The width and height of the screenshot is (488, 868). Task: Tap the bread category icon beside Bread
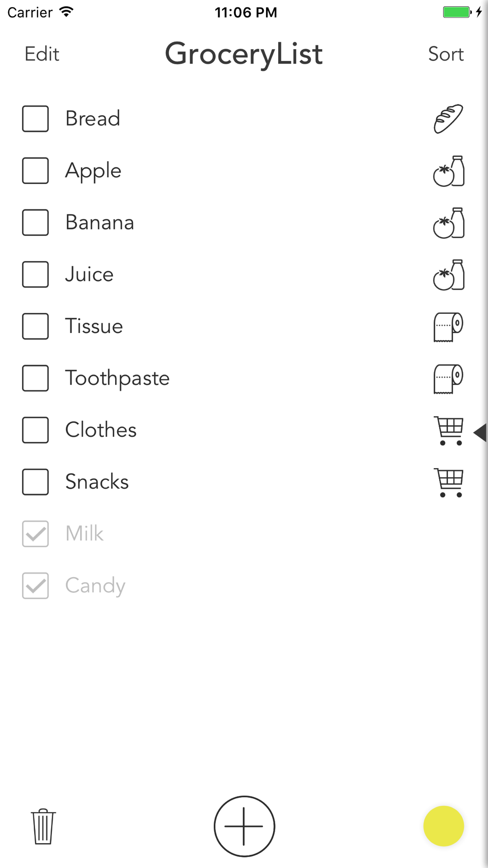(448, 119)
